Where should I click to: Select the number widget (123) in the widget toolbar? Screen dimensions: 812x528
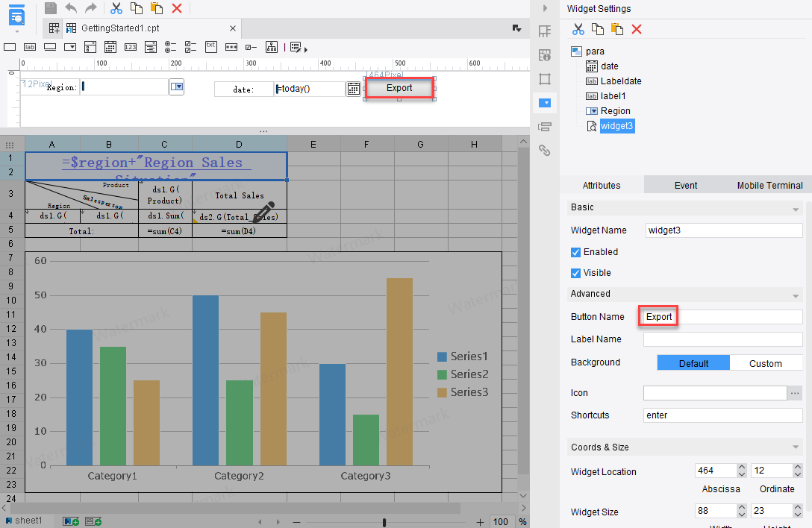click(131, 47)
